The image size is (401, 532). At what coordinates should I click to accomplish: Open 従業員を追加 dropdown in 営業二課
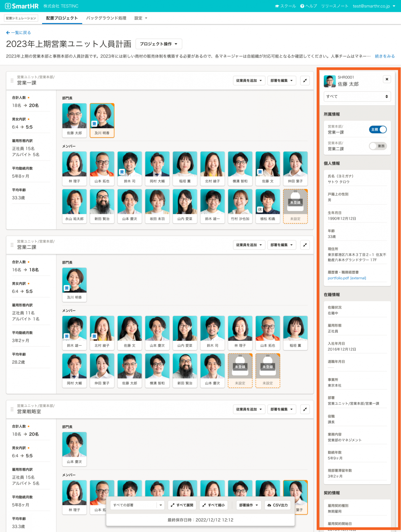249,245
